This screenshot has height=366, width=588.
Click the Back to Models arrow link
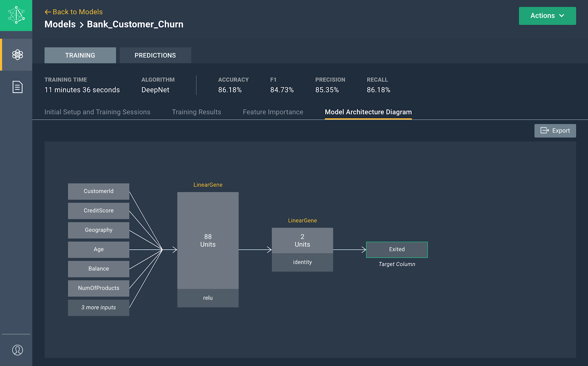(x=73, y=12)
